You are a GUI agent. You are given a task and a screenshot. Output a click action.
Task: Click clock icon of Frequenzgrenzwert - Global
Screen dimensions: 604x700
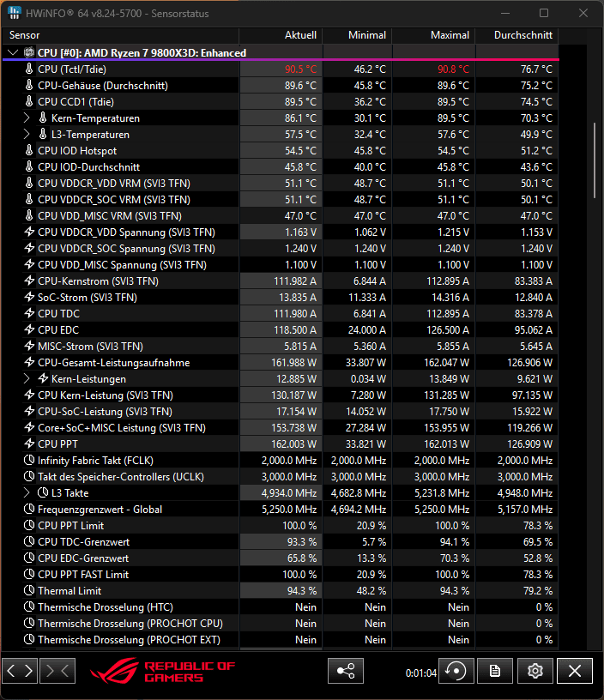pos(29,509)
